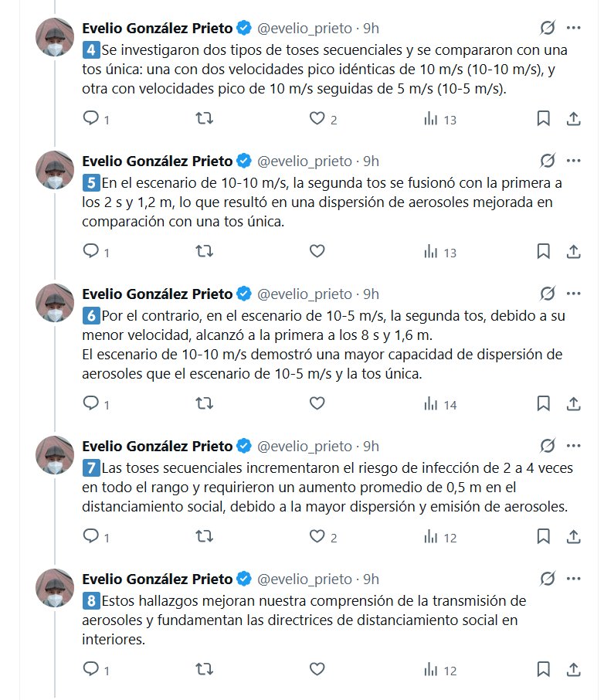
Task: View analytics for tweet 4 with 13 views
Action: pos(431,119)
